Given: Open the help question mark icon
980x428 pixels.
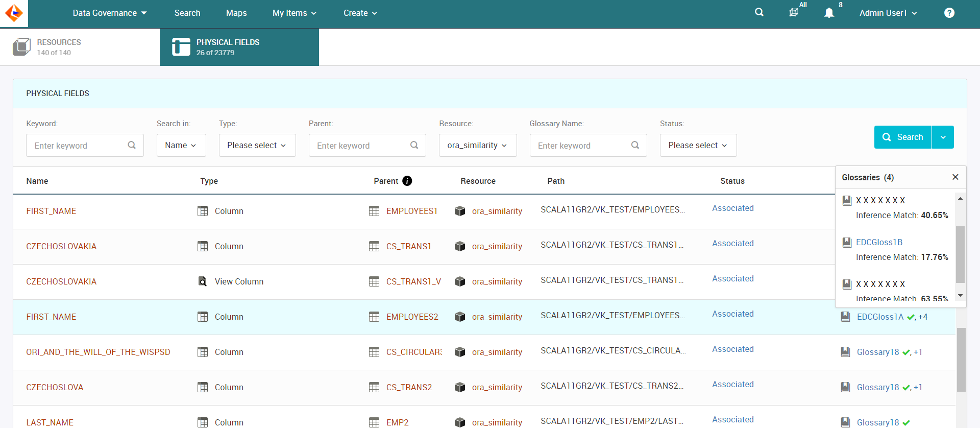Looking at the screenshot, I should tap(949, 13).
